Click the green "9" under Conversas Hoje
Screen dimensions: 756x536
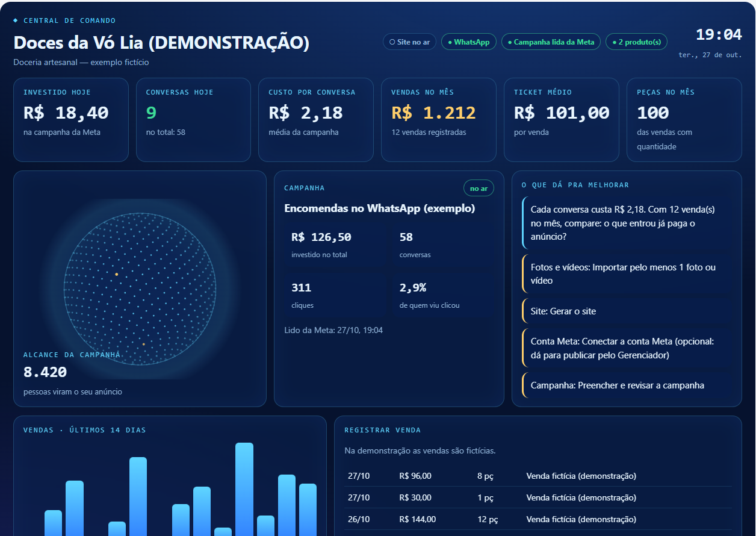[151, 113]
